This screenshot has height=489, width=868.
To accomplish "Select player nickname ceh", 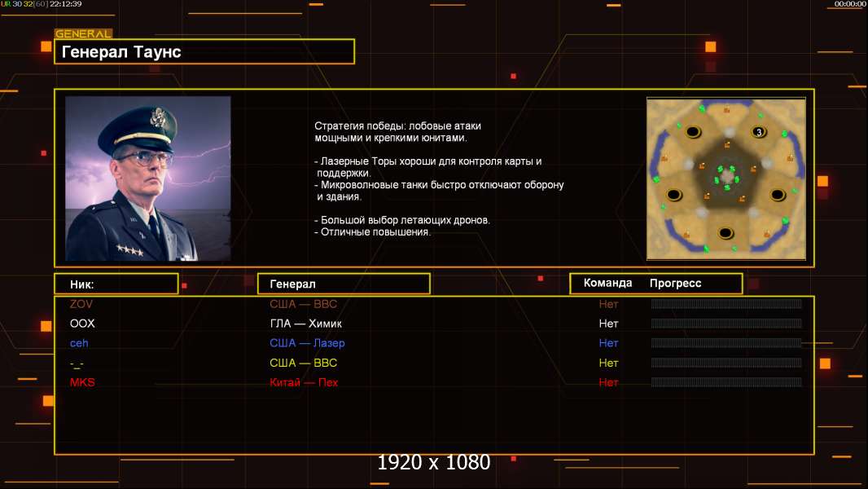I will (x=79, y=343).
